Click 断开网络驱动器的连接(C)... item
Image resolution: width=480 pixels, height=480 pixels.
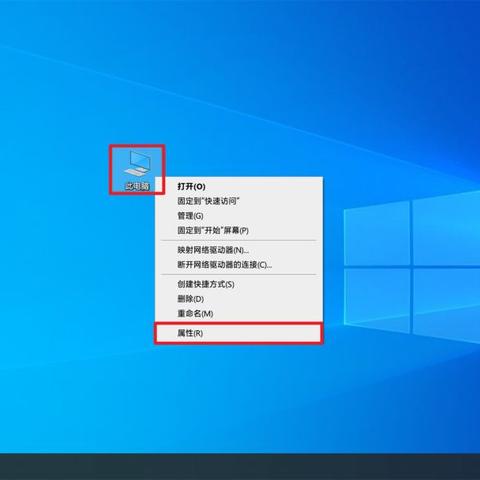tap(239, 265)
